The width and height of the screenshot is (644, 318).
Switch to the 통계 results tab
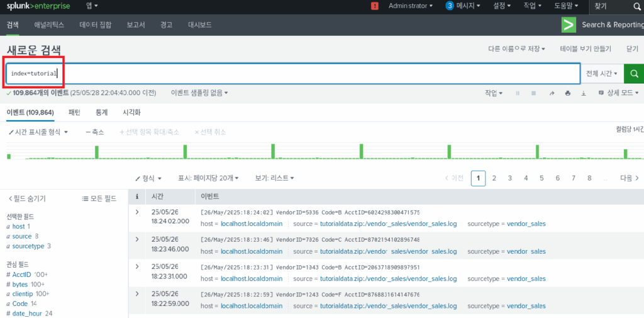tap(101, 112)
